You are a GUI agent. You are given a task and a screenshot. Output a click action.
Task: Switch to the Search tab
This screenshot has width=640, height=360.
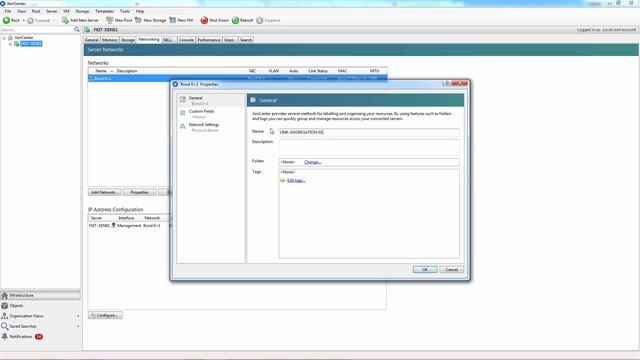coord(246,40)
